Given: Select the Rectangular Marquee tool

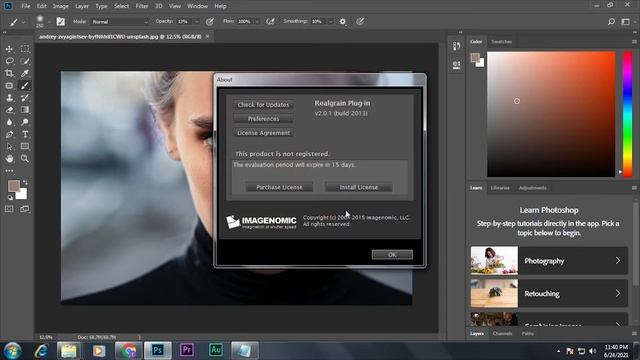Looking at the screenshot, I should tap(25, 49).
